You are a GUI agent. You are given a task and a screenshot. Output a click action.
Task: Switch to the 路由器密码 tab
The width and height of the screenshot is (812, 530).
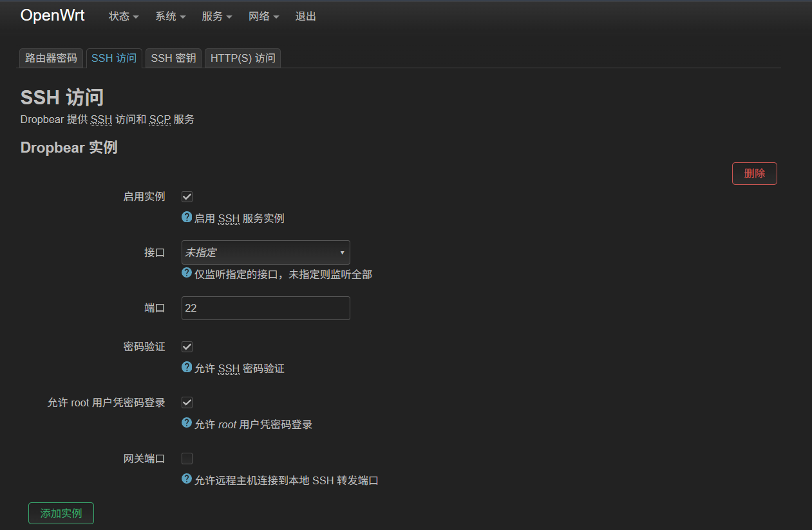[x=51, y=58]
